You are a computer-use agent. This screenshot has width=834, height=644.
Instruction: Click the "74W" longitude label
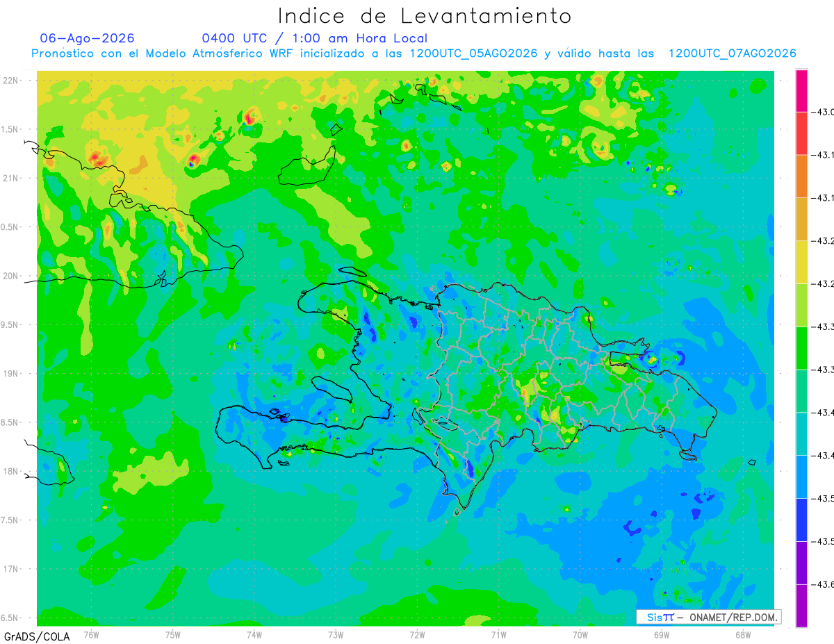click(254, 634)
